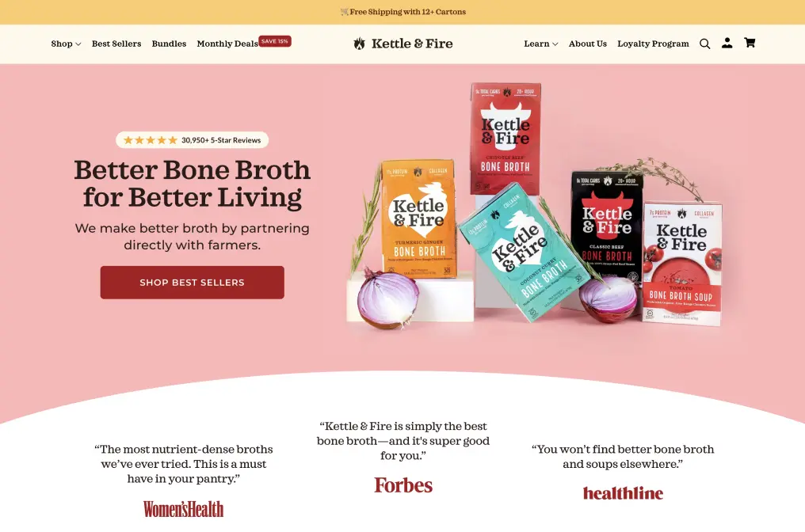Select the orange Turmeric Ginger Bone Broth carton
The width and height of the screenshot is (805, 532).
tap(418, 219)
